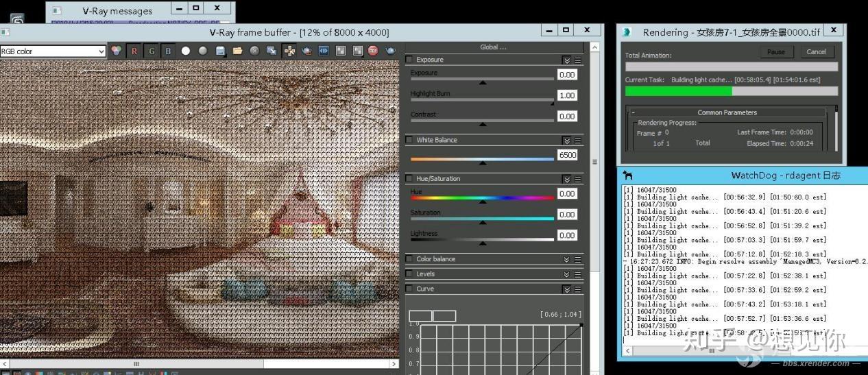Click the curve coordinates '[ 0.66 ; 1.04 ]'
This screenshot has height=375, width=868.
pyautogui.click(x=561, y=314)
